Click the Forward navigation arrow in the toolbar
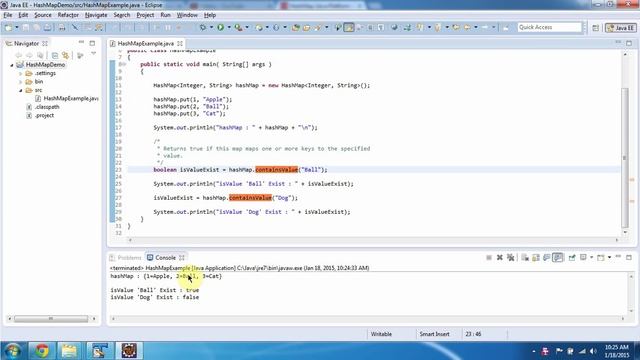Screen dimensions: 640x360 click(x=485, y=27)
